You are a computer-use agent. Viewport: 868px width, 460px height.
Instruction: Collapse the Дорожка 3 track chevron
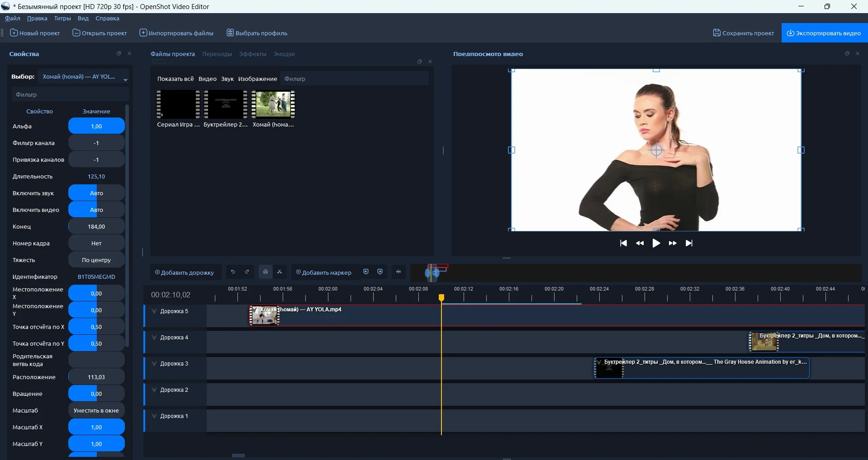click(154, 364)
